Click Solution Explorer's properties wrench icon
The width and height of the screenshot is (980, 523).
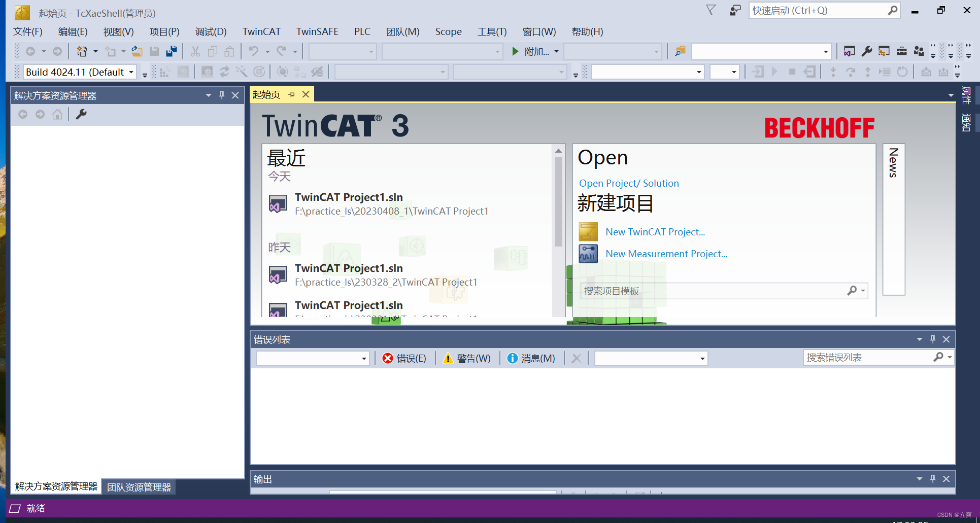pos(81,114)
